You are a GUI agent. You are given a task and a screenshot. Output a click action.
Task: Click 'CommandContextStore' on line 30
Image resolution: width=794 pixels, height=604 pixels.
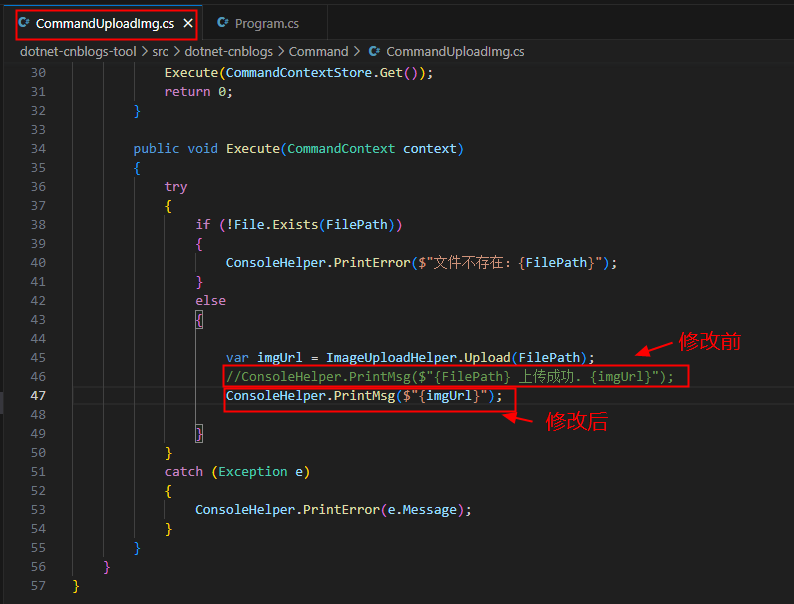point(299,72)
